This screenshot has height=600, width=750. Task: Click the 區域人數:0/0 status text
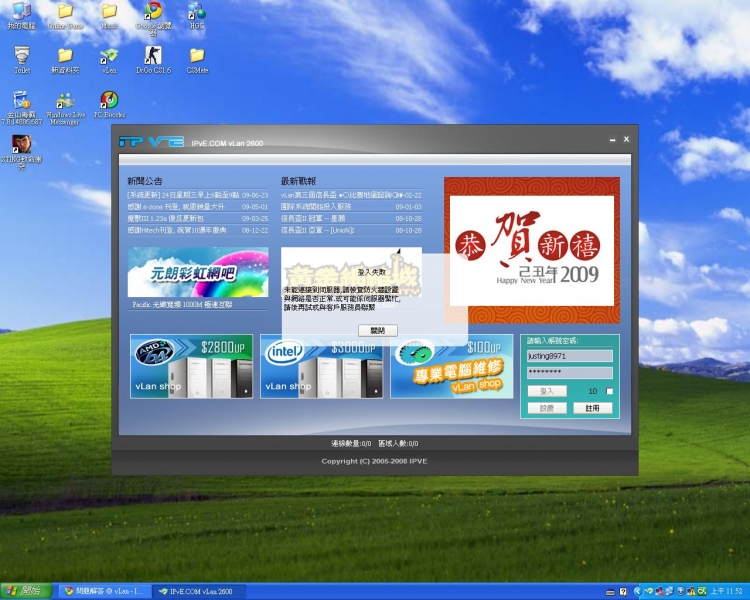pyautogui.click(x=398, y=444)
